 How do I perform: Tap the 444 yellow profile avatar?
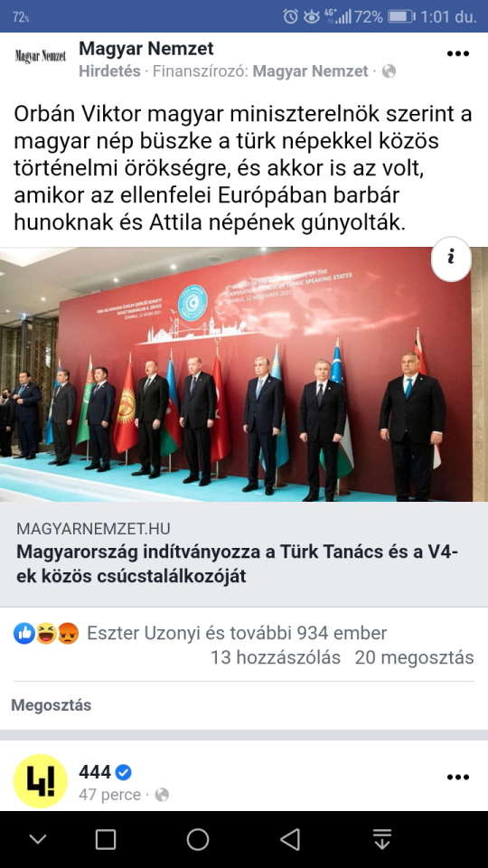(x=41, y=781)
